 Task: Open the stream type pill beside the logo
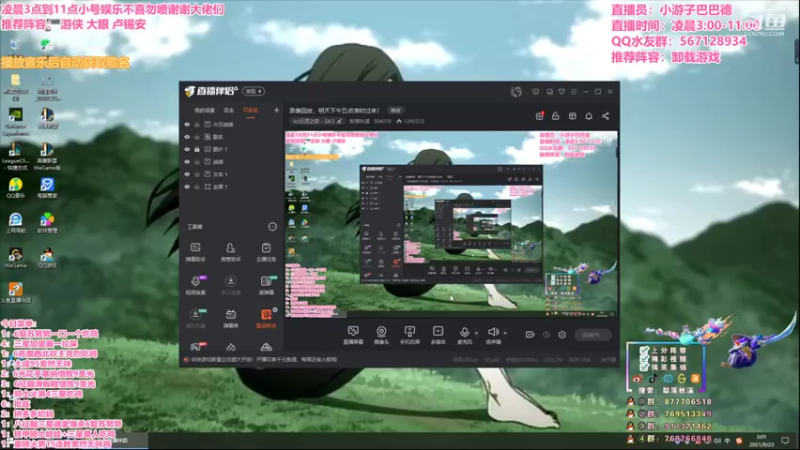pos(253,91)
